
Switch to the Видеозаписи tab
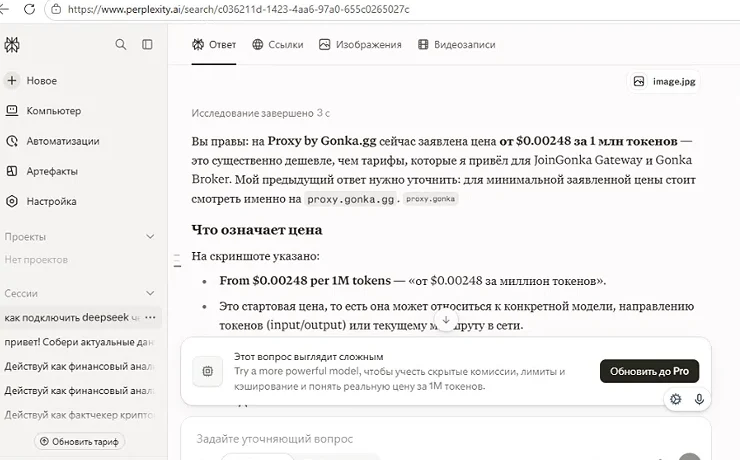pyautogui.click(x=456, y=45)
